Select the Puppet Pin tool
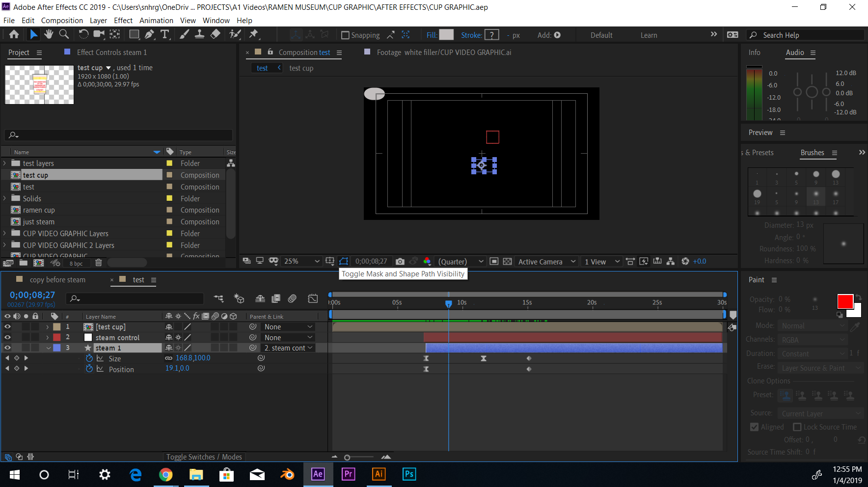Screen dimensions: 868x487 pos(254,34)
